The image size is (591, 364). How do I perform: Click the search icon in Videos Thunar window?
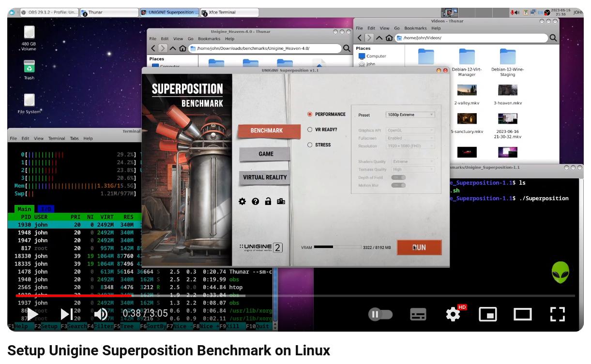click(x=553, y=38)
